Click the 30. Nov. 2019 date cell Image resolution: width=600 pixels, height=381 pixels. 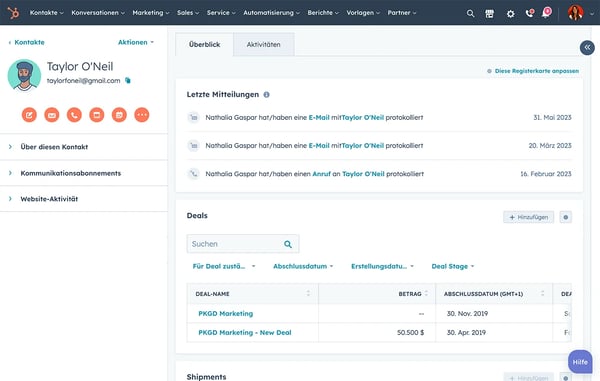pos(467,314)
